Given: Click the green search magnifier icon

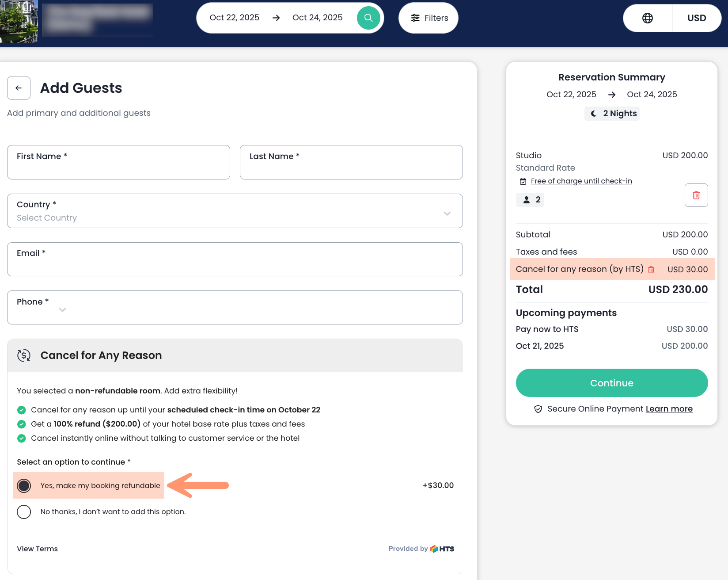Looking at the screenshot, I should tap(368, 18).
